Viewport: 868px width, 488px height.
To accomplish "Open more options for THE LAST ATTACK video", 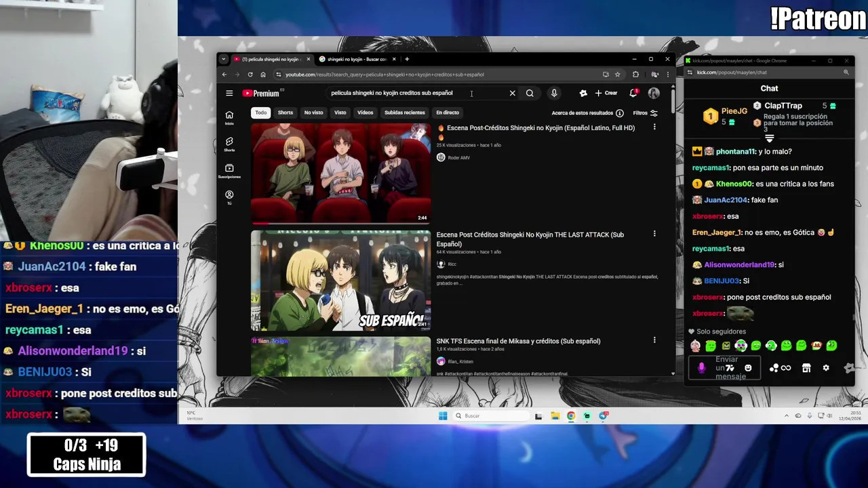I will tap(654, 234).
